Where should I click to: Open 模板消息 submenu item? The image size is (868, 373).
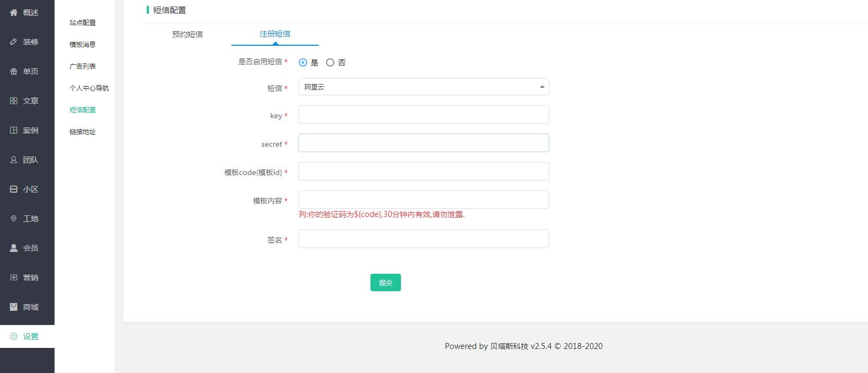pos(83,45)
